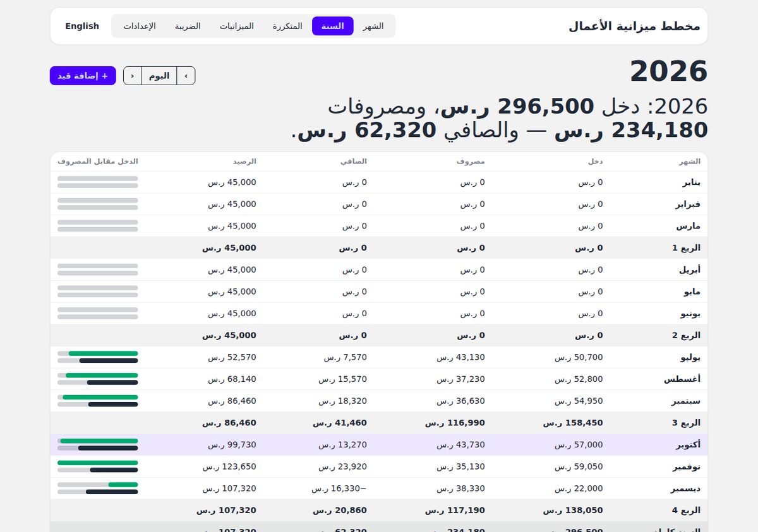The image size is (758, 532).
Task: Click the July income-vs-expense bar chart
Action: pyautogui.click(x=98, y=357)
